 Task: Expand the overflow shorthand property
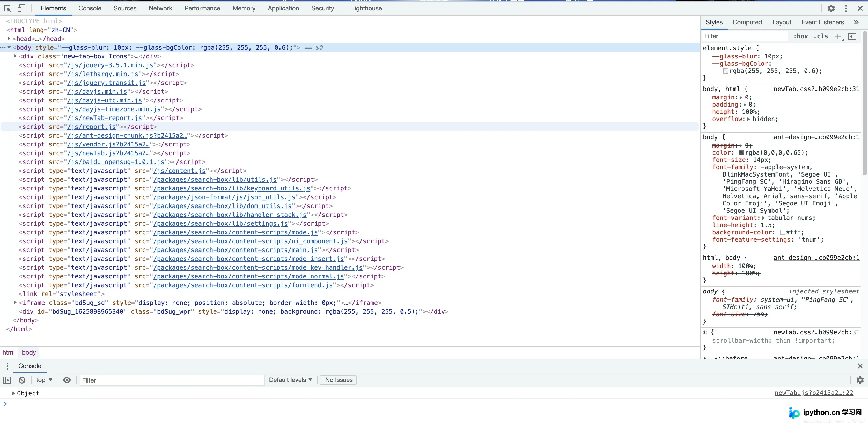coord(748,119)
